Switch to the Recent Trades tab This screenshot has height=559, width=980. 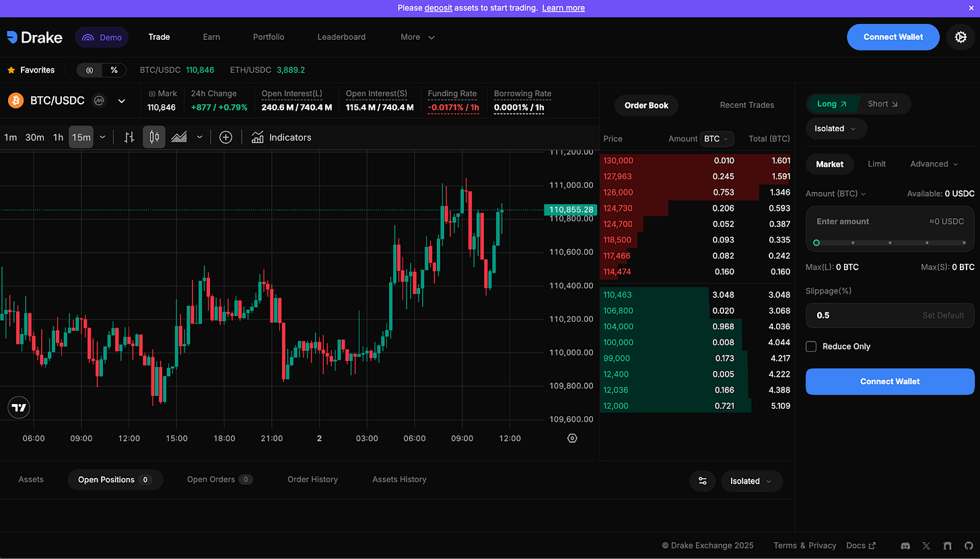[747, 105]
